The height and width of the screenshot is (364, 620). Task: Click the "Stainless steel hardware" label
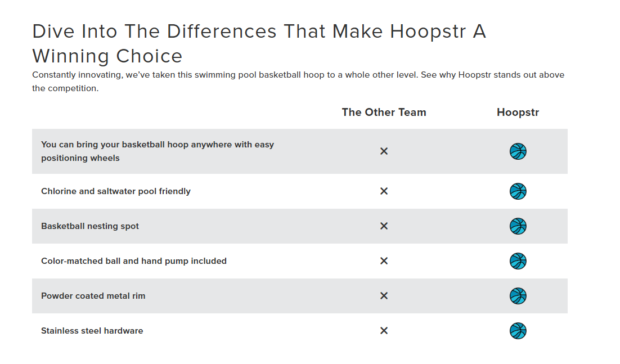tap(92, 331)
